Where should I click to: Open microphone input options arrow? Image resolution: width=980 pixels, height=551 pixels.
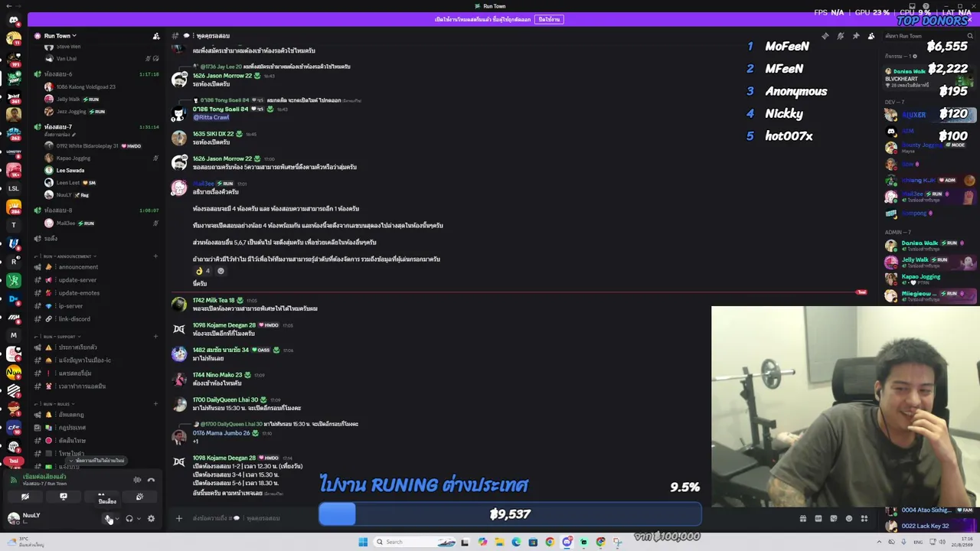click(x=117, y=519)
